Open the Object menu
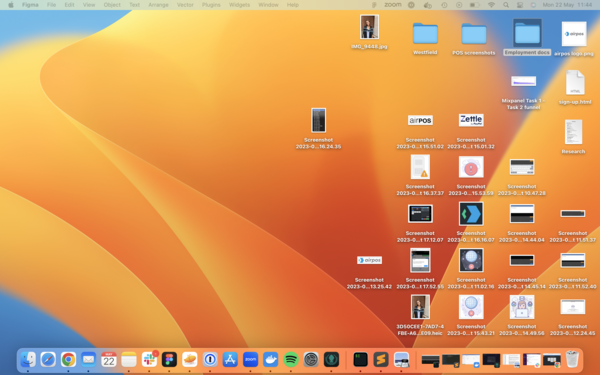Viewport: 600px width, 375px height. coord(112,5)
